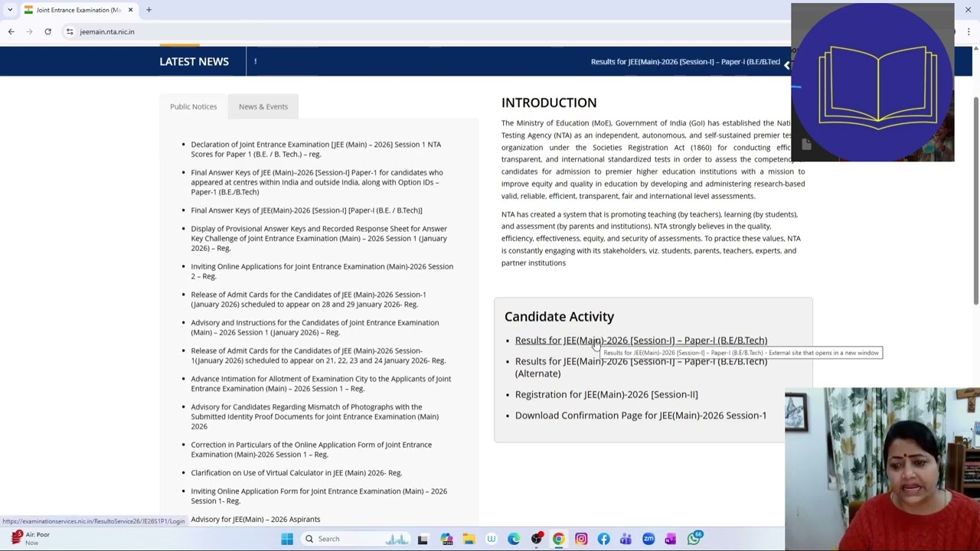The image size is (980, 551).
Task: Open Microsoft Teams from the taskbar
Action: pyautogui.click(x=626, y=539)
